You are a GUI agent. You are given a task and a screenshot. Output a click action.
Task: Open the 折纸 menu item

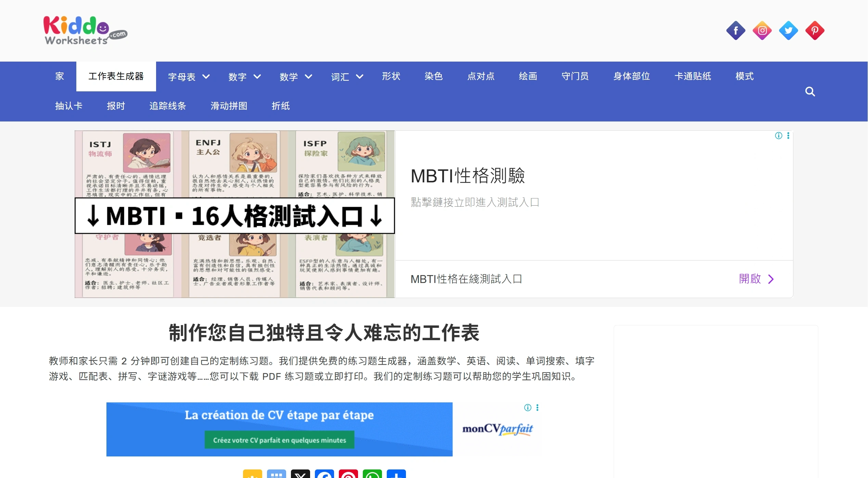[x=281, y=106]
